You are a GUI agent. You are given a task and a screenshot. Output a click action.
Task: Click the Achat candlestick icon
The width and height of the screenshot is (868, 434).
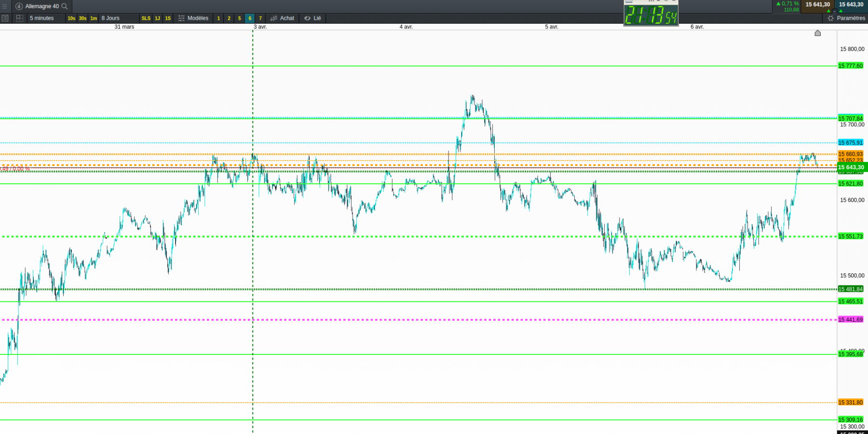274,18
